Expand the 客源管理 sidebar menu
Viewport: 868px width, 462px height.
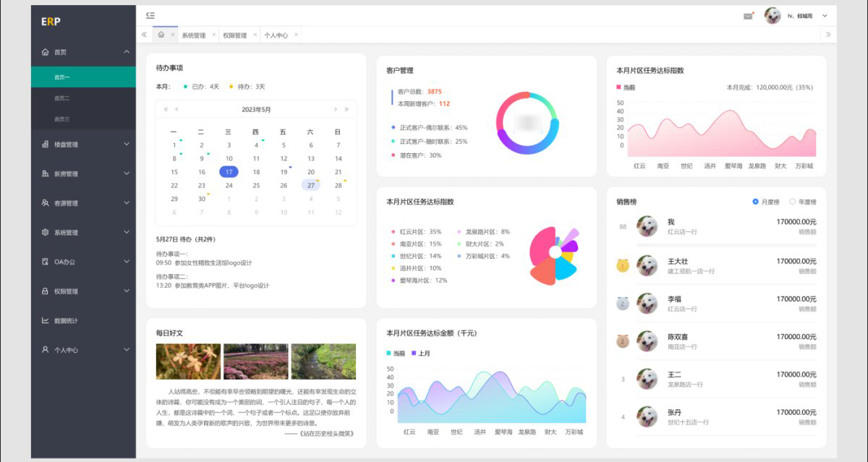click(x=83, y=203)
